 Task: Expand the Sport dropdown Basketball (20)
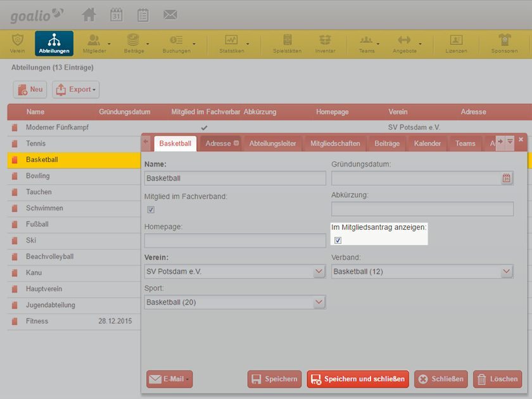coord(235,302)
